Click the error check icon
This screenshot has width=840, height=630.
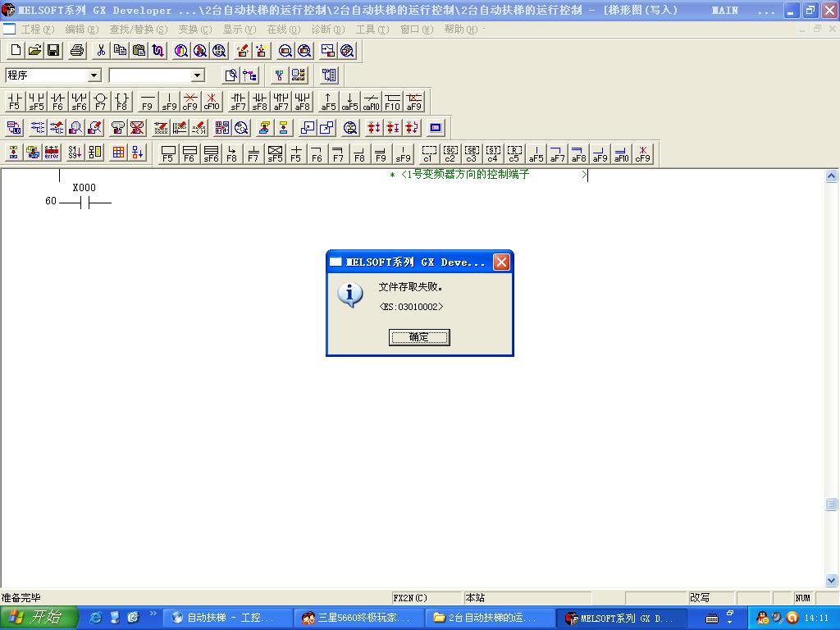[52, 153]
